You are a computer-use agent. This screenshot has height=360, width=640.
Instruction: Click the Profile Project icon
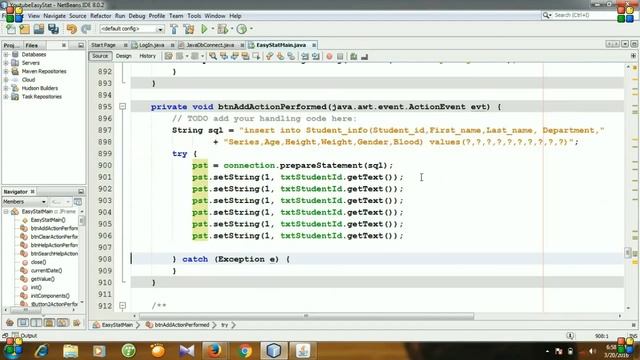[242, 29]
